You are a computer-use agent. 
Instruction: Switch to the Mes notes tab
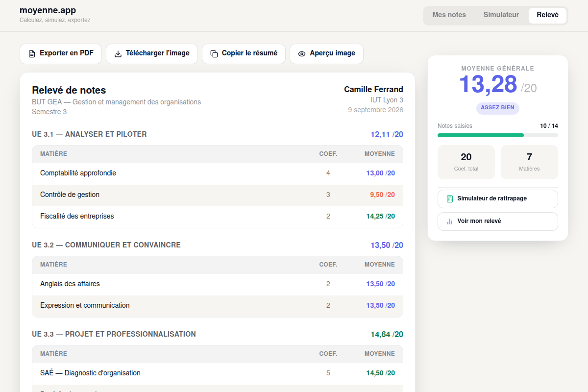point(449,15)
